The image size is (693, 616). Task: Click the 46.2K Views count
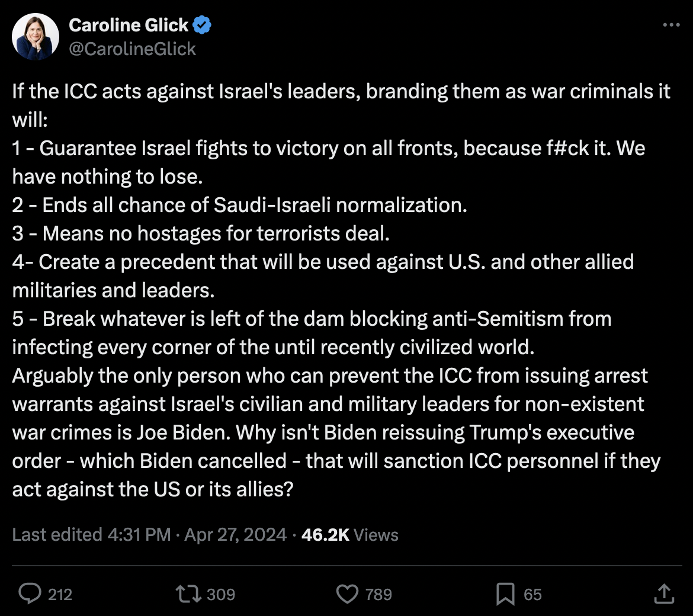[349, 535]
